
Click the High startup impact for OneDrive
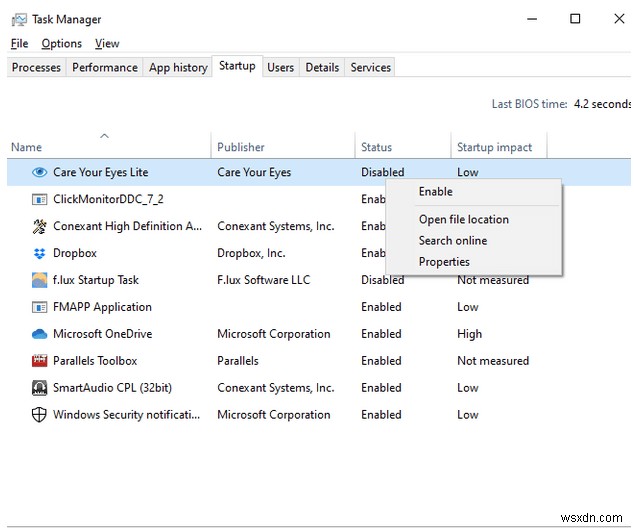coord(469,334)
